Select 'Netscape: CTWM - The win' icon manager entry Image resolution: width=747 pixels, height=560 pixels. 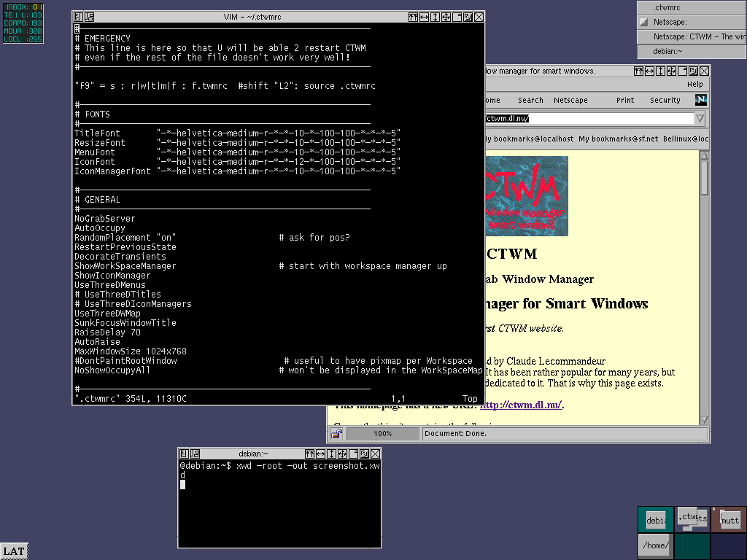pyautogui.click(x=692, y=36)
